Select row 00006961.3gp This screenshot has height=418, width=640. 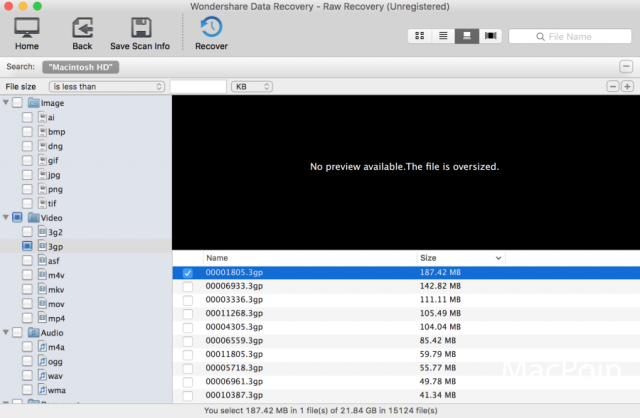pos(406,381)
